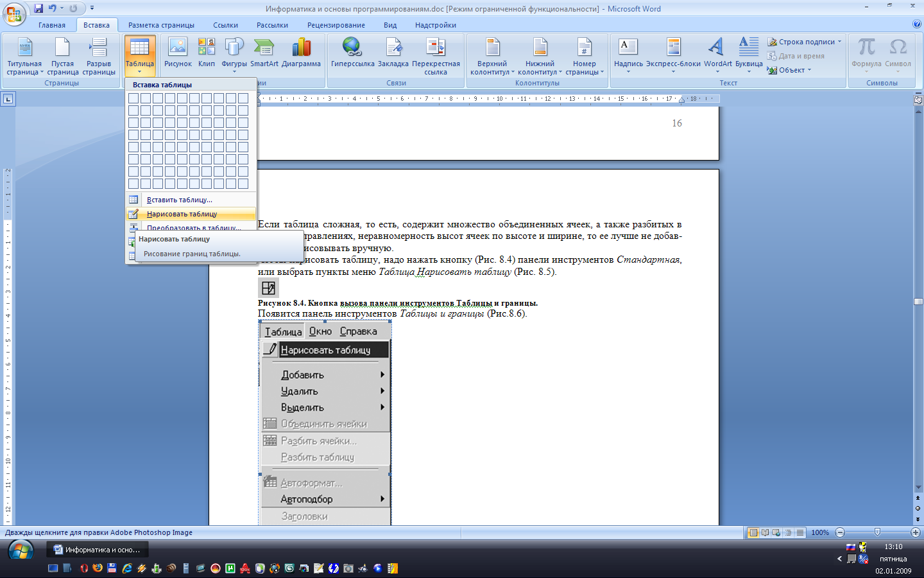924x578 pixels.
Task: Expand the Объект dropdown arrow
Action: [809, 70]
